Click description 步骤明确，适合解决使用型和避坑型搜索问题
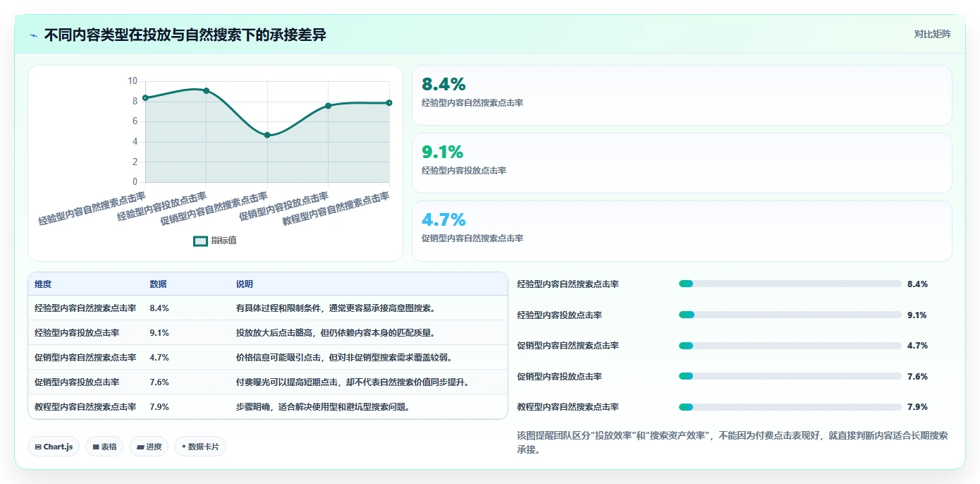 [323, 407]
